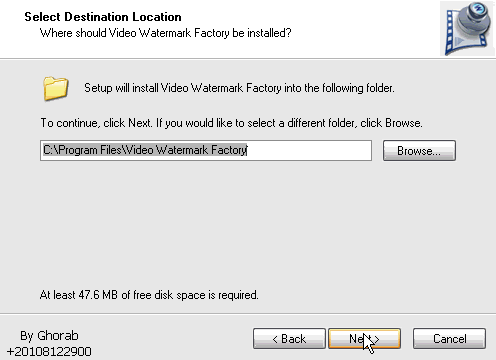Click the blank area inside the path field

[x=308, y=151]
